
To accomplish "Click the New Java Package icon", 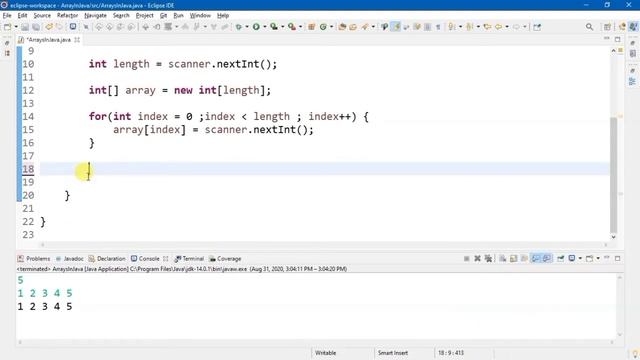I will click(311, 27).
